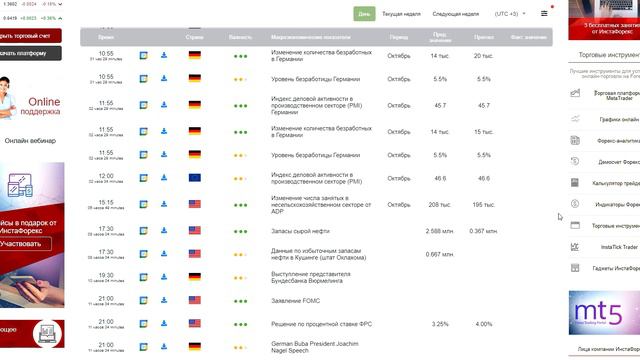Click the event title Заявление FOMC

pyautogui.click(x=296, y=301)
